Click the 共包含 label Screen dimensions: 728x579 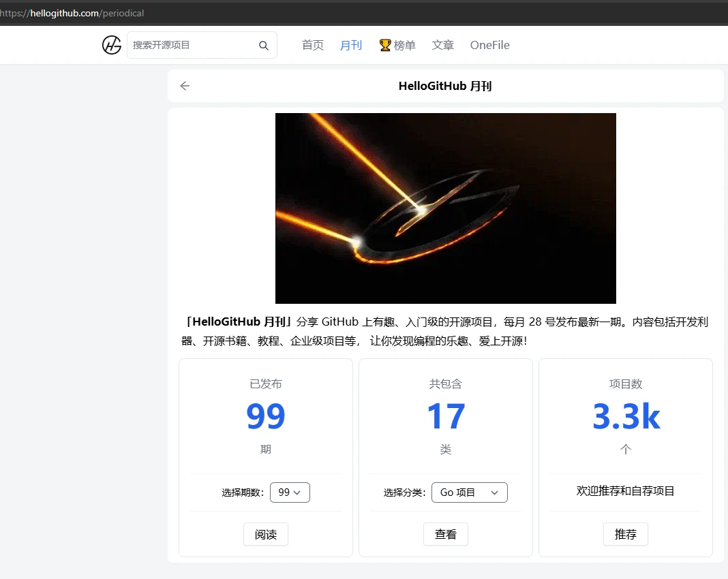click(x=445, y=384)
